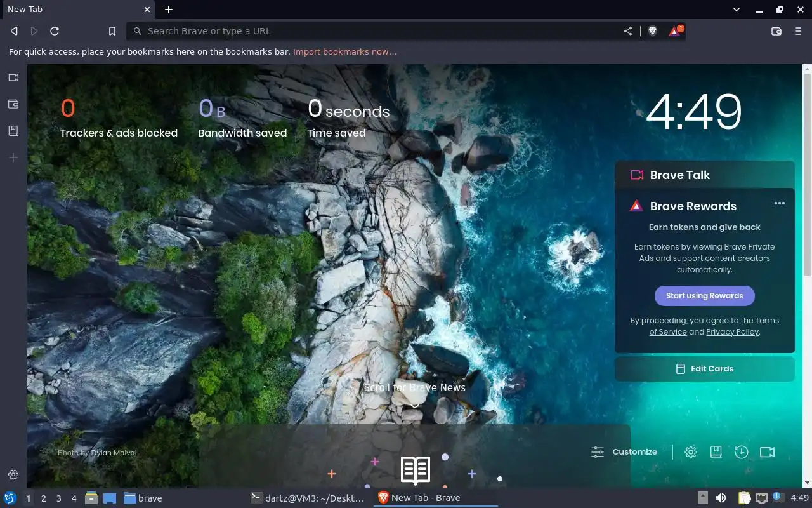
Task: Click the Brave News book icon
Action: click(416, 471)
